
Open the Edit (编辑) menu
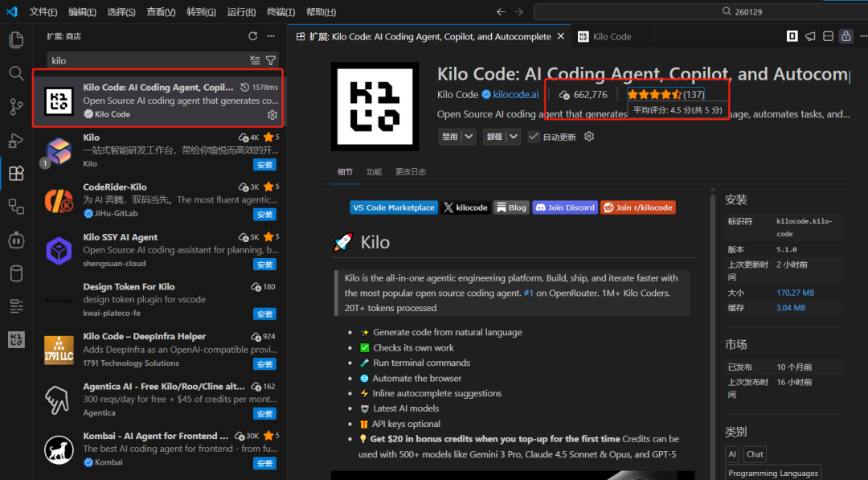coord(83,11)
